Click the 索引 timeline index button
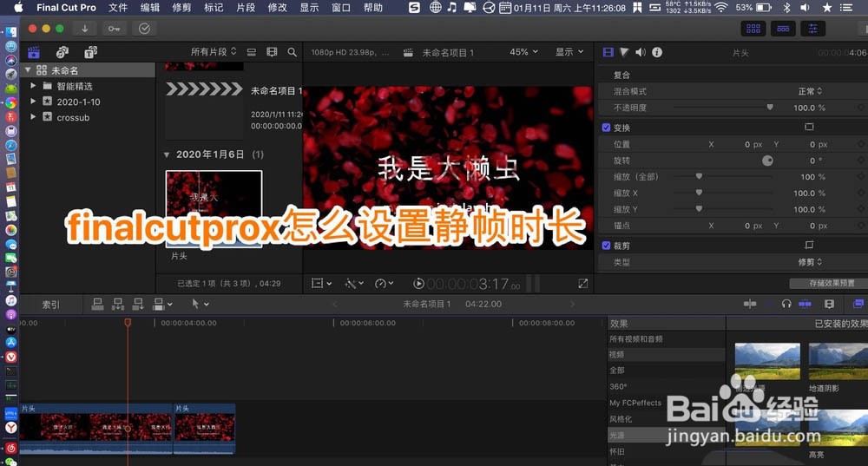 coord(51,304)
